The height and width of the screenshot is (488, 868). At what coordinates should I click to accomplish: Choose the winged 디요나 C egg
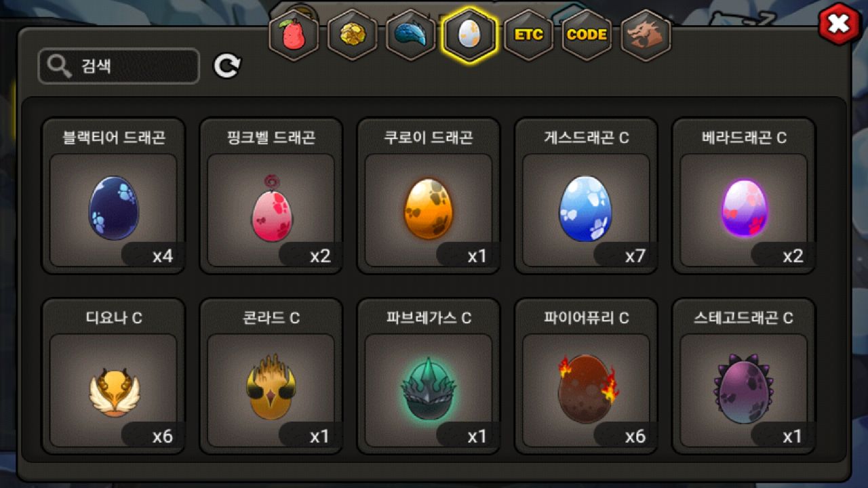coord(113,376)
